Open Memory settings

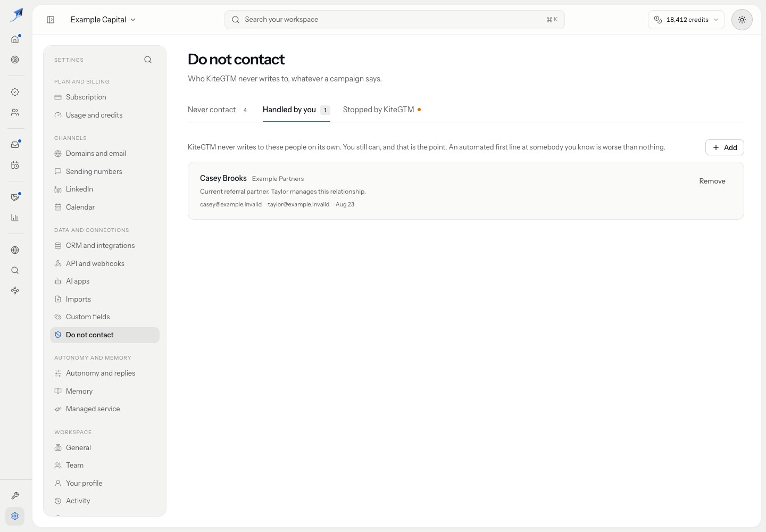[x=105, y=391]
